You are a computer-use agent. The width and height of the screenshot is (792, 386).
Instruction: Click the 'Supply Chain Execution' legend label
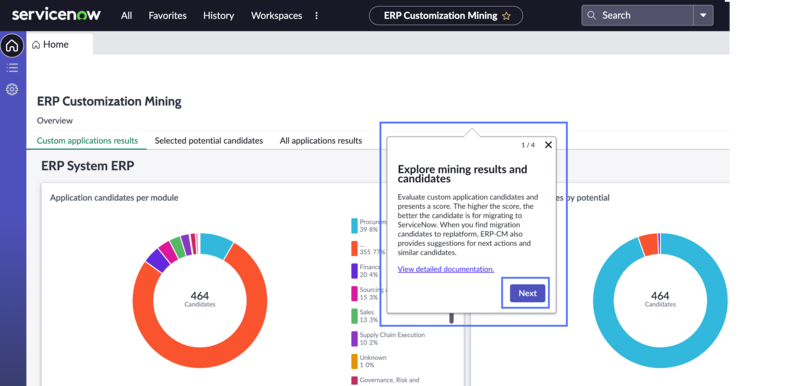392,335
